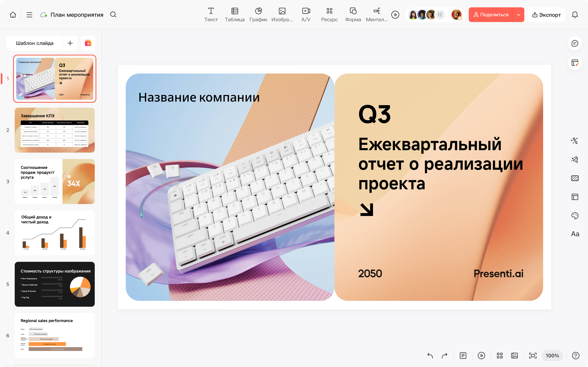Click the notification bell
588x367 pixels.
(x=575, y=15)
